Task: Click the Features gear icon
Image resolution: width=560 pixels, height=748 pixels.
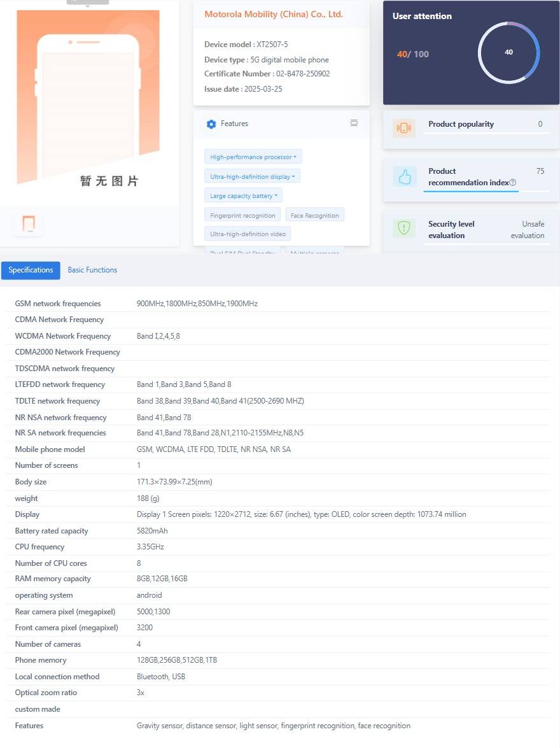Action: pos(211,124)
